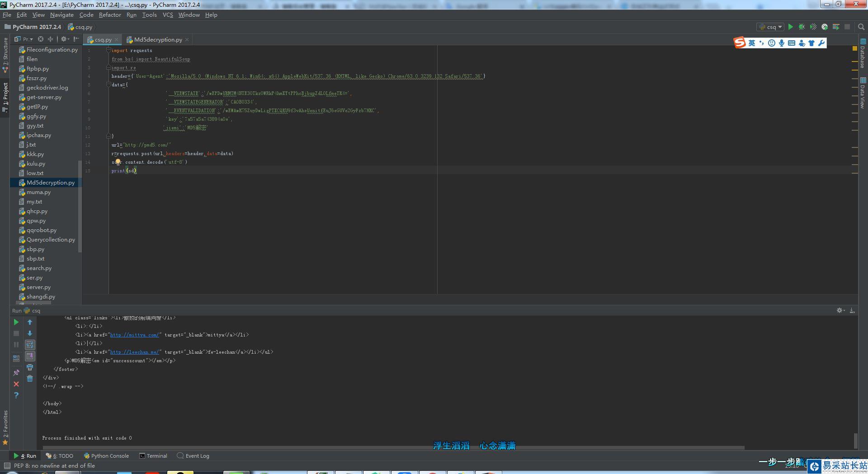Collapse all in the Project panel
The width and height of the screenshot is (868, 474).
pyautogui.click(x=50, y=39)
